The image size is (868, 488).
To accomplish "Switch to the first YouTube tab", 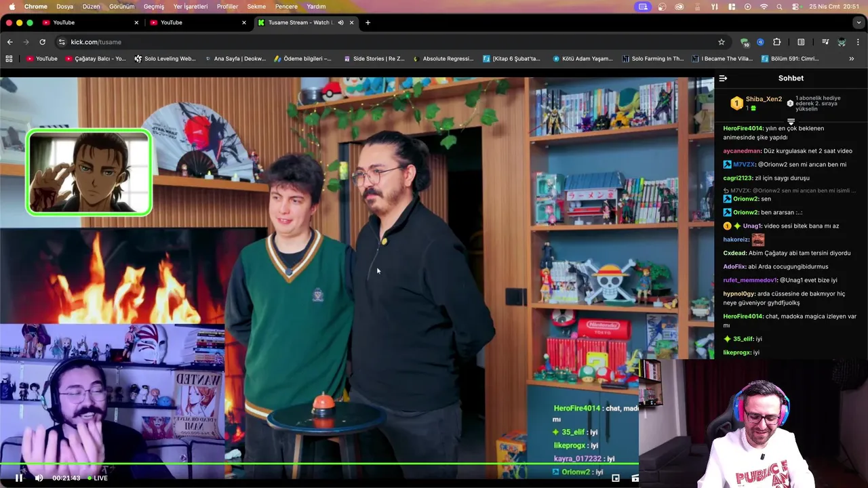I will tap(90, 22).
